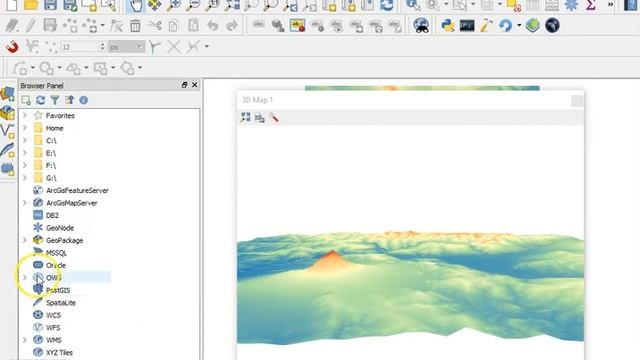Image resolution: width=640 pixels, height=360 pixels.
Task: Add selected layers in Browser Panel
Action: [26, 100]
